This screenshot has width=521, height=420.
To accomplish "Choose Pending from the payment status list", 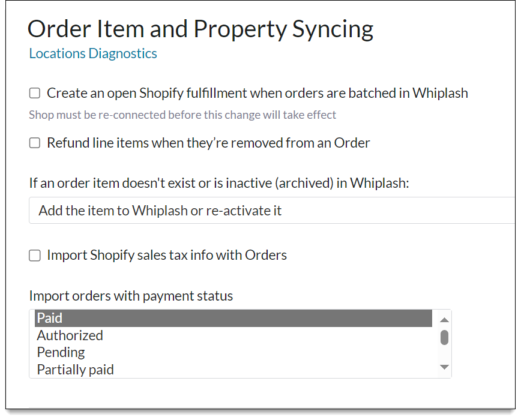I will 61,352.
